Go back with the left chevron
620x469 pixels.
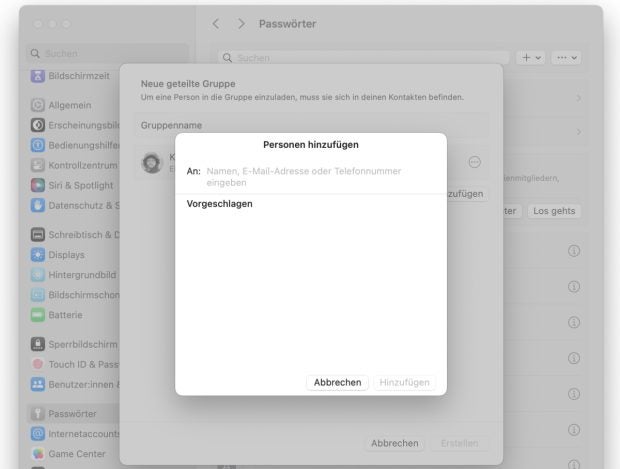pyautogui.click(x=216, y=24)
